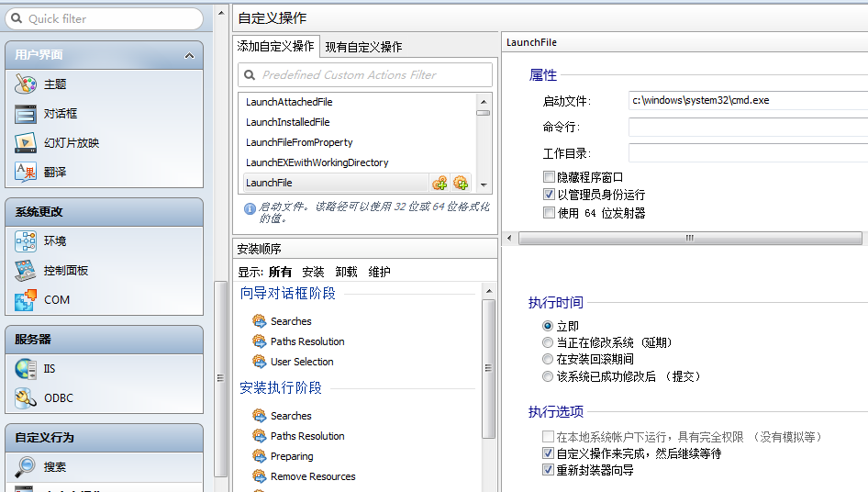The width and height of the screenshot is (868, 492).
Task: Enable the 隐藏程序窗口 checkbox
Action: [x=549, y=177]
